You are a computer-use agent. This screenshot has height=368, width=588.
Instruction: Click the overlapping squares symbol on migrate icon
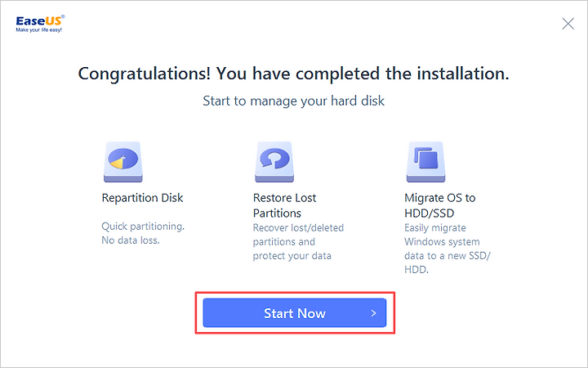(x=425, y=157)
